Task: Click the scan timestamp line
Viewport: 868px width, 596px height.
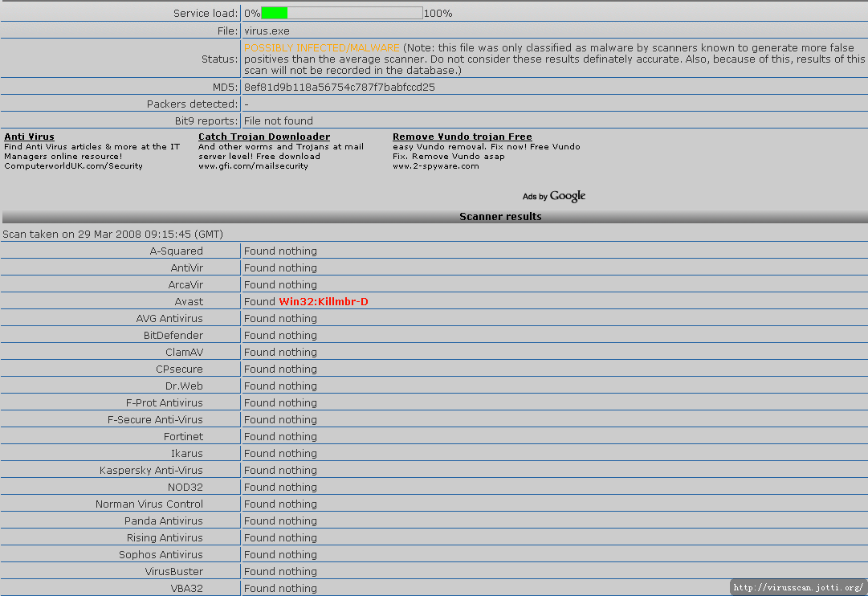Action: point(112,234)
